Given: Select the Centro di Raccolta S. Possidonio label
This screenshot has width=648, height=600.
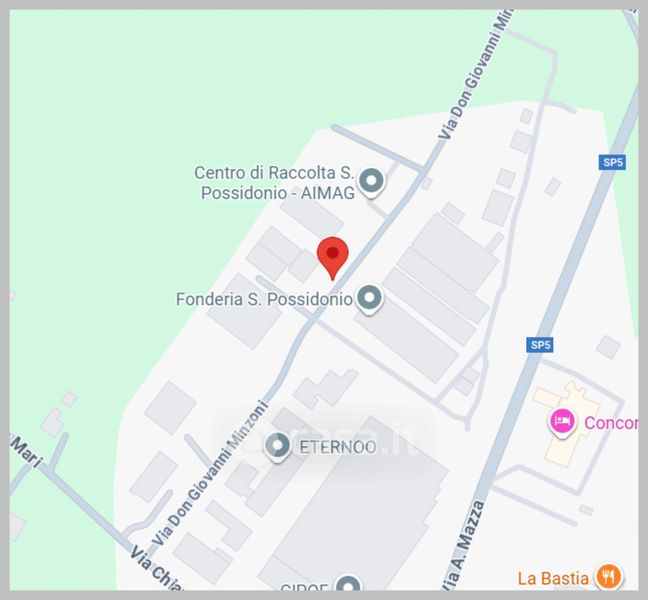Looking at the screenshot, I should [x=274, y=183].
